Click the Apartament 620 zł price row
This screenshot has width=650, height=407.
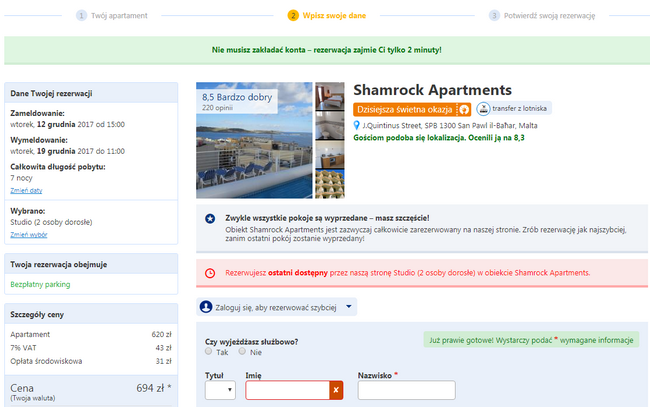click(91, 334)
